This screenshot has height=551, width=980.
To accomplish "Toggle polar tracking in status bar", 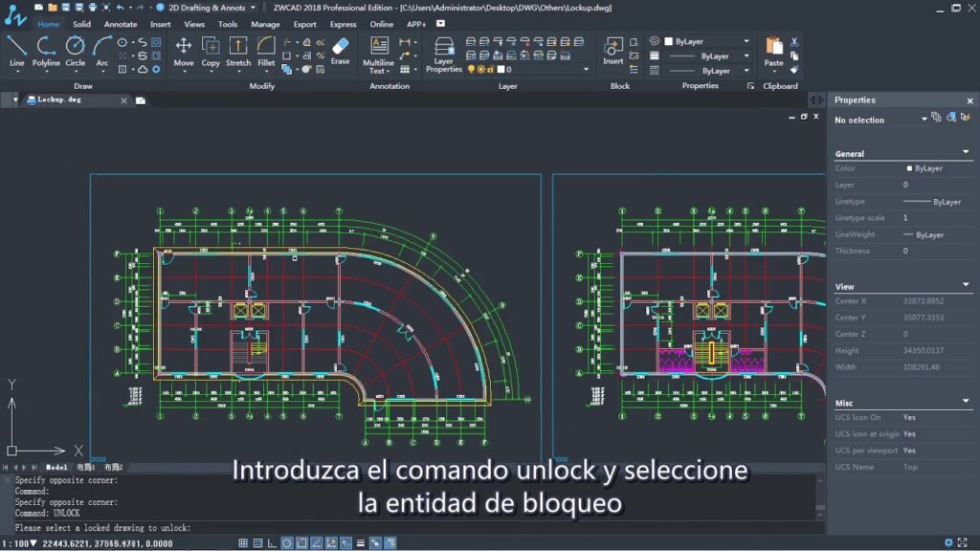I will pos(287,543).
